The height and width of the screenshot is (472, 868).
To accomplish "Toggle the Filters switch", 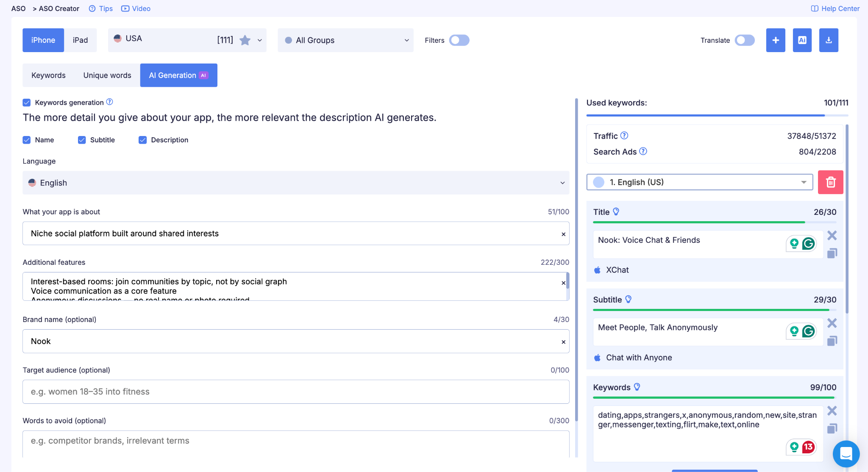I will tap(459, 40).
